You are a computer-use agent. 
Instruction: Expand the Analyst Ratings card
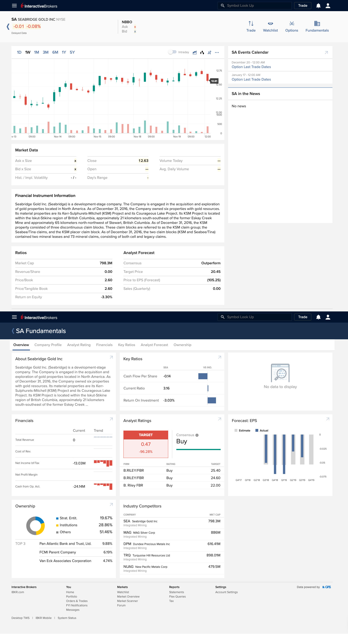click(220, 419)
